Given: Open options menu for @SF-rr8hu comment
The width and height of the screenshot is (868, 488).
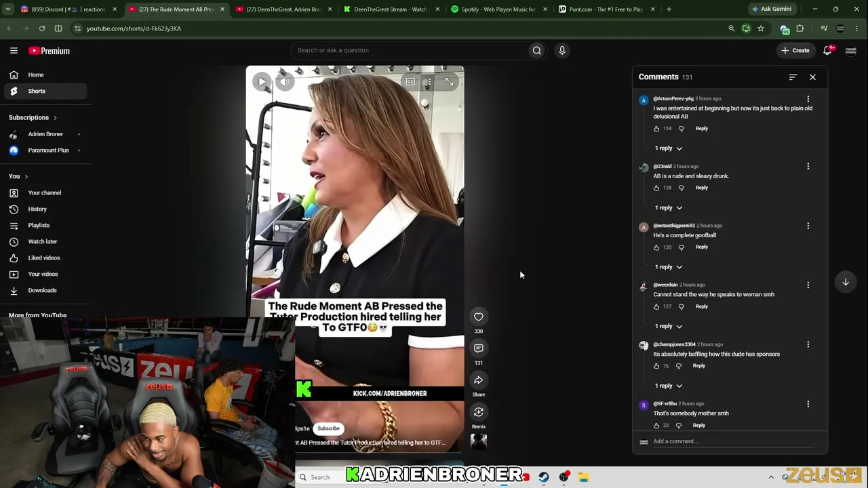Looking at the screenshot, I should point(808,404).
